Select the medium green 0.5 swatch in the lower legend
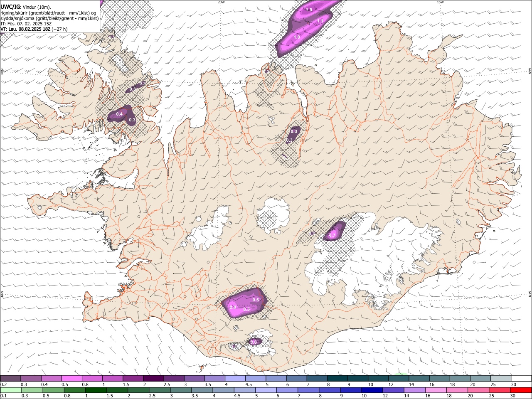 [x=53, y=390]
